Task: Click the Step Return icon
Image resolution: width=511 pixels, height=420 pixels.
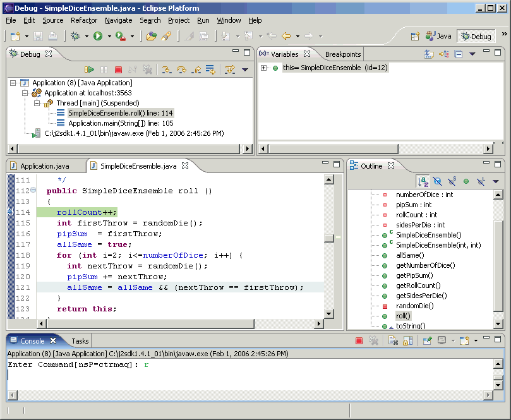Action: pyautogui.click(x=196, y=69)
